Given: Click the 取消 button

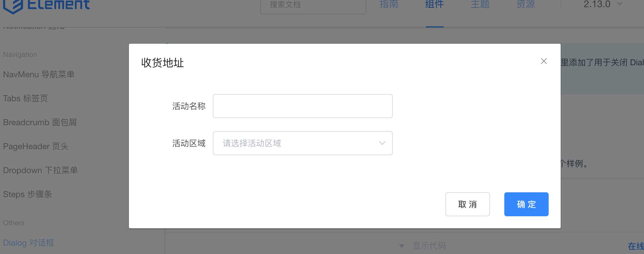Looking at the screenshot, I should tap(467, 204).
